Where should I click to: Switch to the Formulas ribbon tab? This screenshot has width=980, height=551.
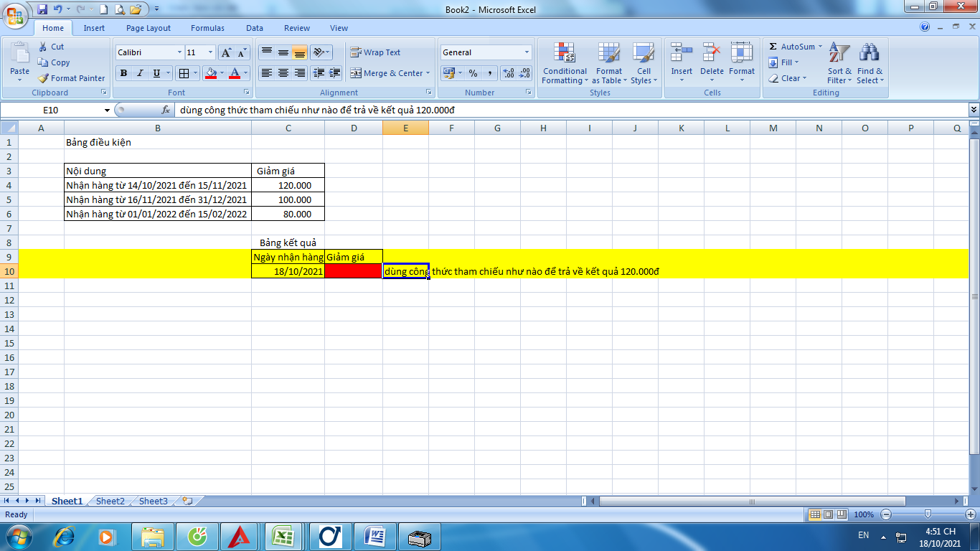(x=207, y=28)
